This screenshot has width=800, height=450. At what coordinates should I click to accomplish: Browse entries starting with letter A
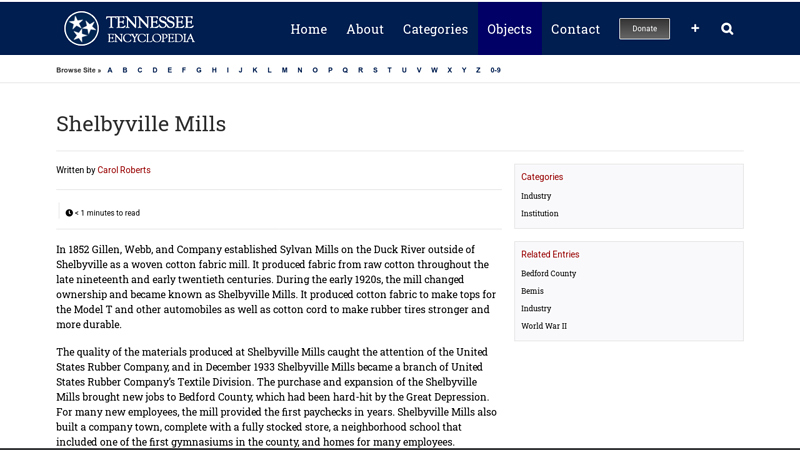pos(110,70)
